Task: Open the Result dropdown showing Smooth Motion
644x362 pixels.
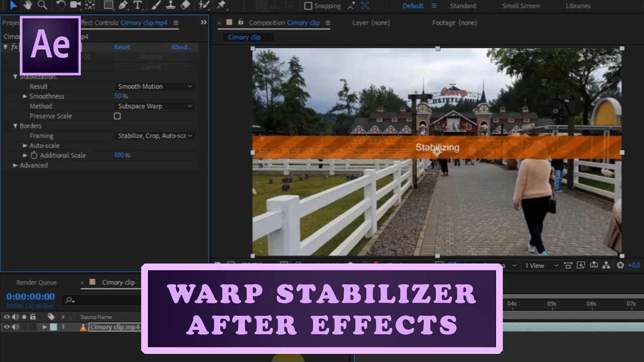Action: (x=153, y=86)
